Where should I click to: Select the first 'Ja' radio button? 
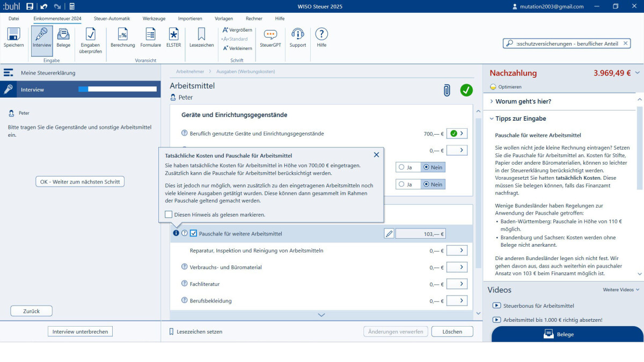[x=401, y=167]
